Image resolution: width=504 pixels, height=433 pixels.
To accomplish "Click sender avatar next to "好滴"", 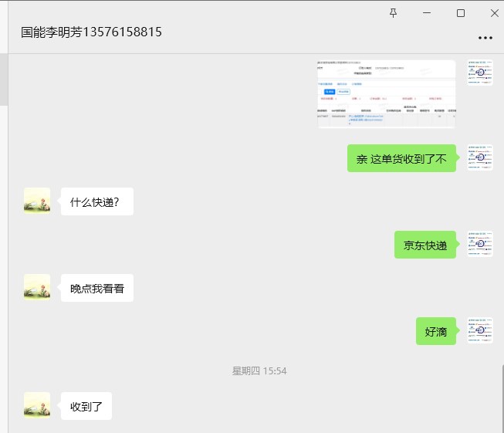I will click(481, 331).
